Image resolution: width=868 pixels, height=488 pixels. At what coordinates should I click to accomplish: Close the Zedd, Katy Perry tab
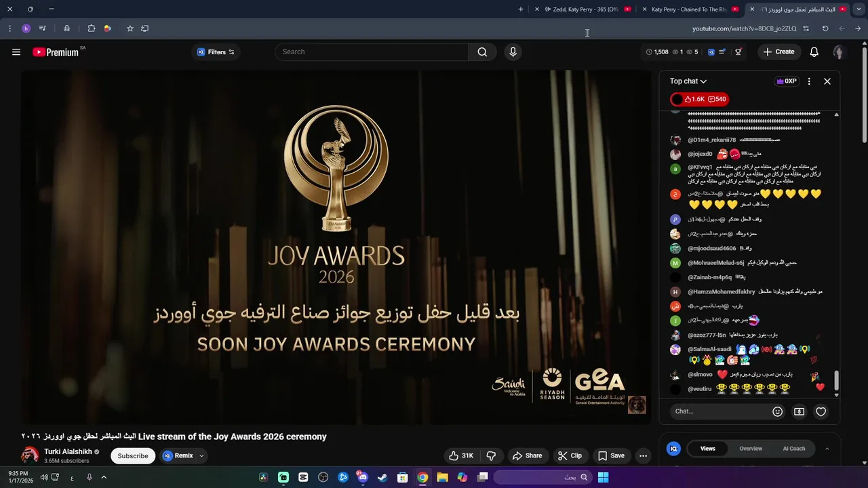(x=537, y=9)
